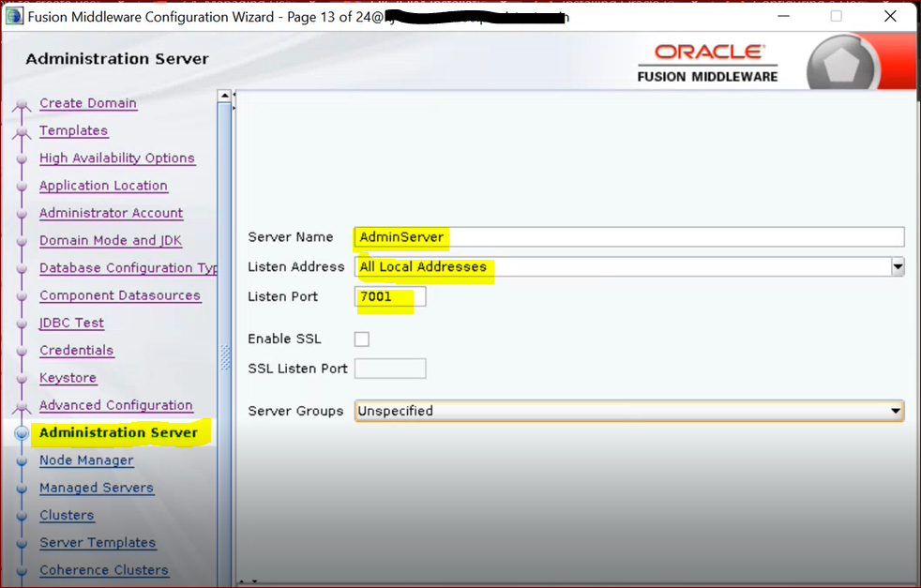Screen dimensions: 921x588
Task: Click the SSL Listen Port field
Action: tap(390, 369)
